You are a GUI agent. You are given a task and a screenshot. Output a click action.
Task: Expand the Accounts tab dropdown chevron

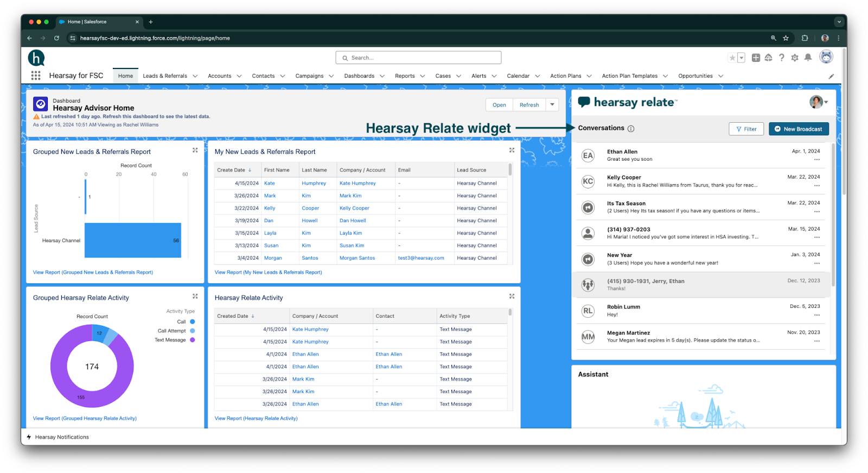239,76
